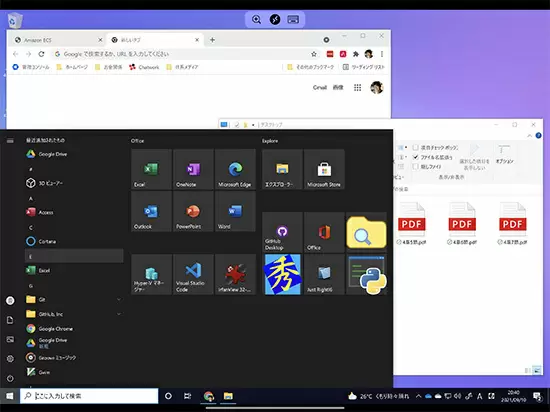
Task: Launch the GitHub Desktop tile
Action: coord(282,232)
